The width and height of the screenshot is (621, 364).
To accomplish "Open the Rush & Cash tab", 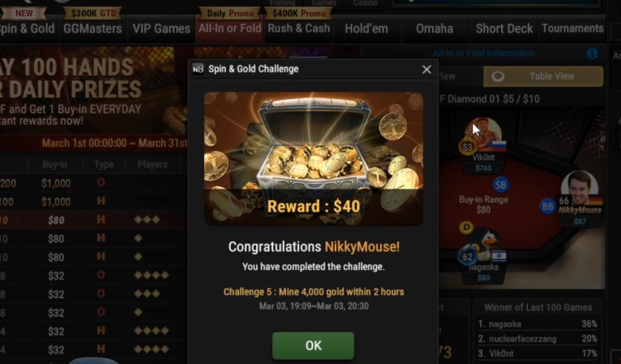I will point(299,29).
